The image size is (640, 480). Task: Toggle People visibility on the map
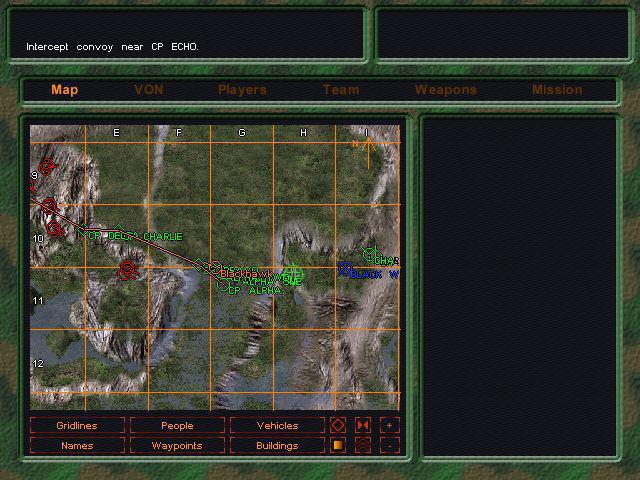coord(177,425)
